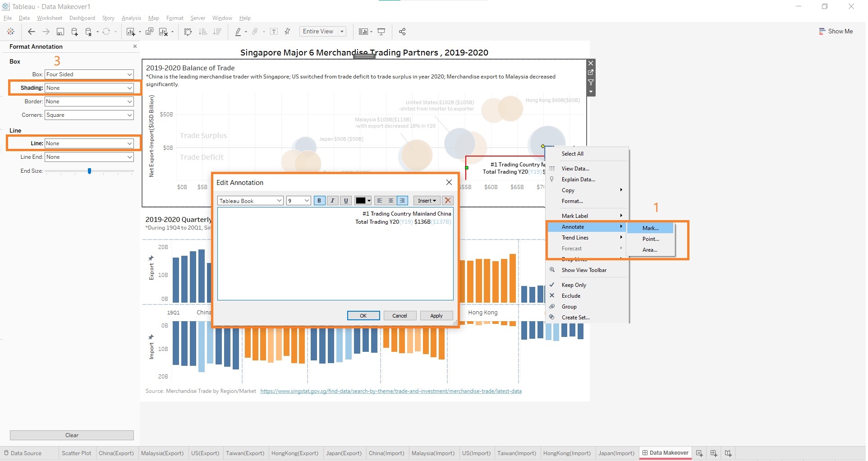Image resolution: width=868 pixels, height=461 pixels.
Task: Set left text alignment
Action: pos(380,201)
